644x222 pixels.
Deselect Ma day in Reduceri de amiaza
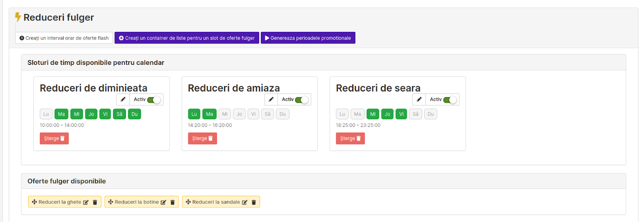point(209,114)
